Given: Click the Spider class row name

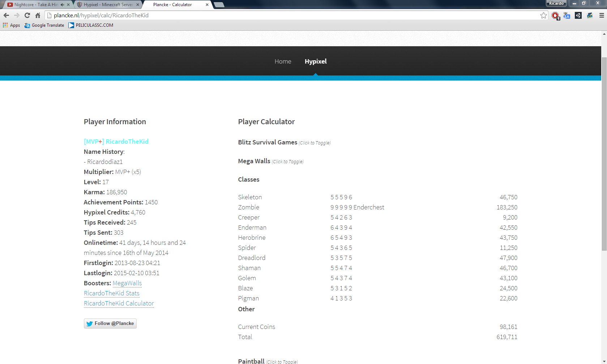Looking at the screenshot, I should (x=247, y=248).
